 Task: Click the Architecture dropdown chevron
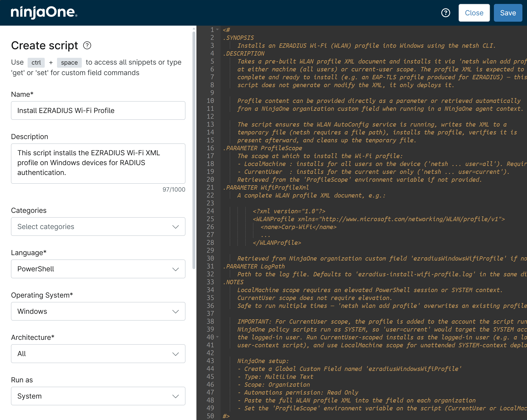click(176, 354)
